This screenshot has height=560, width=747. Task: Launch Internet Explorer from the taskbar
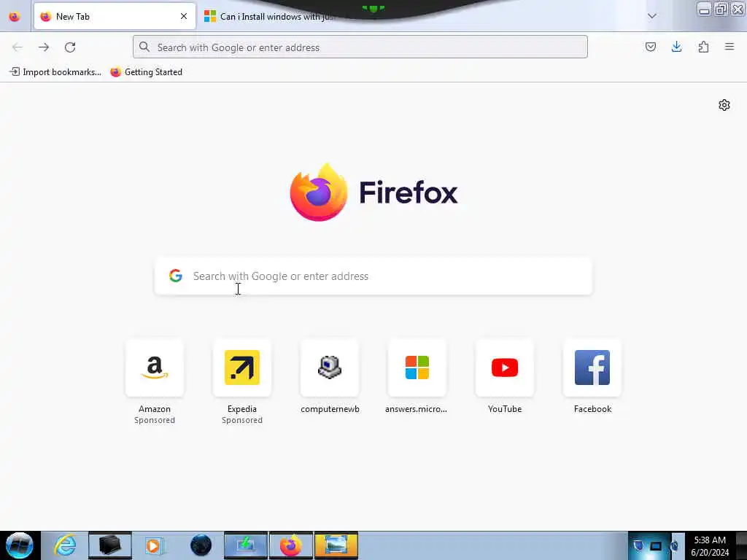pos(64,545)
